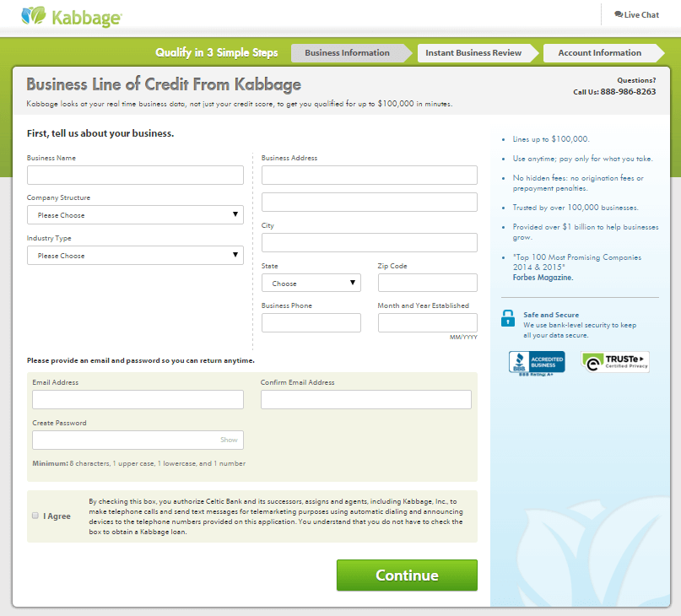
Task: Open the Company Structure dropdown
Action: (x=135, y=215)
